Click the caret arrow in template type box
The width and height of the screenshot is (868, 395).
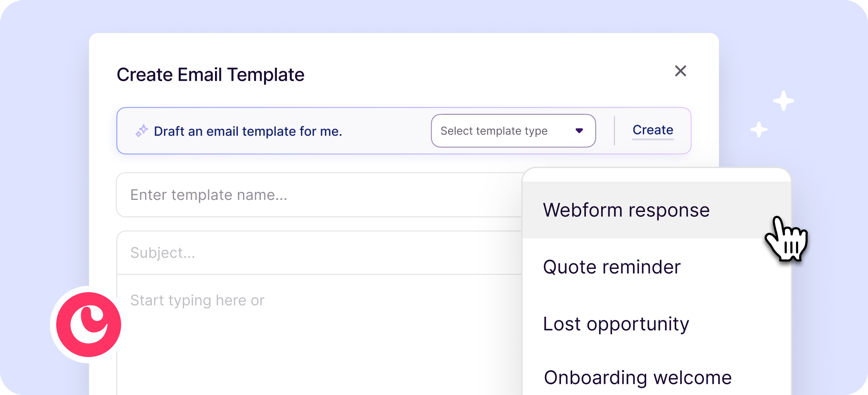[x=579, y=131]
